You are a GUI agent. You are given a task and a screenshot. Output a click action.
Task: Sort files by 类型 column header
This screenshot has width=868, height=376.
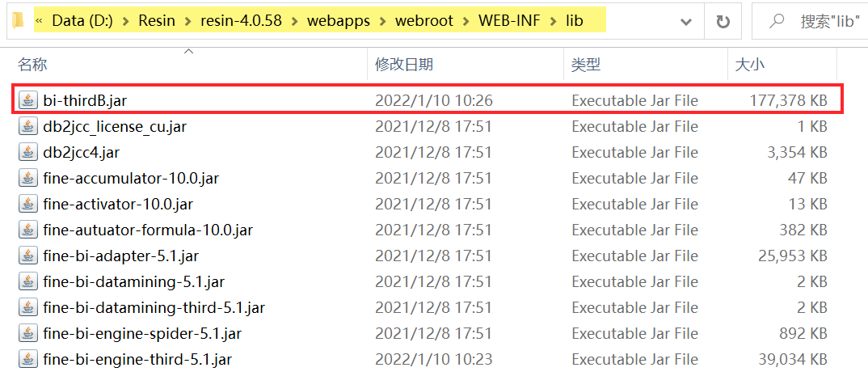(x=586, y=65)
